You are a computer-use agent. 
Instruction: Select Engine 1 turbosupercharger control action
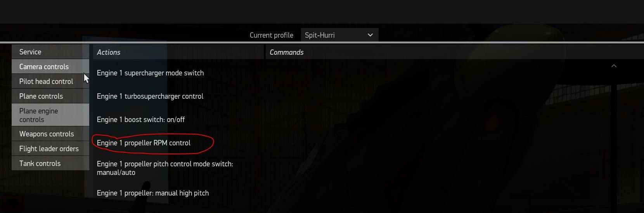click(x=150, y=96)
